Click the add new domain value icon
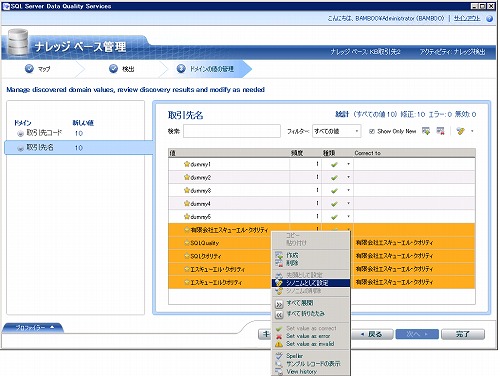This screenshot has height=376, width=500. 426,131
